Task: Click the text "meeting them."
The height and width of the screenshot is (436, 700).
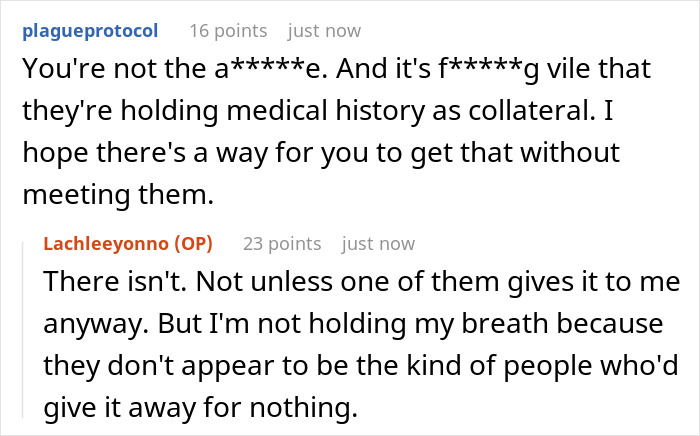Action: 118,195
